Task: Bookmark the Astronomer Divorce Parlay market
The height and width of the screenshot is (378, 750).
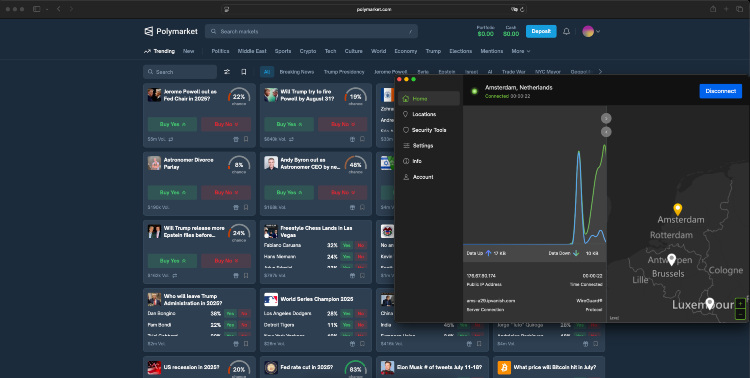Action: pos(246,208)
